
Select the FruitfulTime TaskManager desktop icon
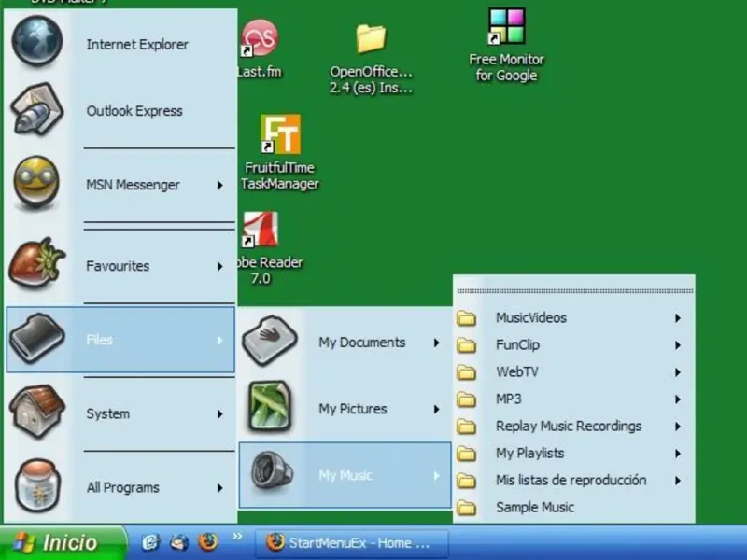280,134
